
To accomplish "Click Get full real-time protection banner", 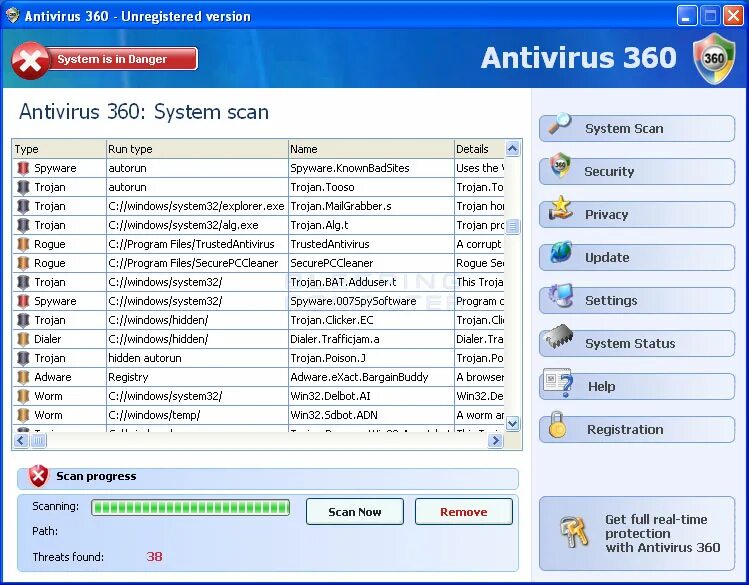I will [637, 533].
